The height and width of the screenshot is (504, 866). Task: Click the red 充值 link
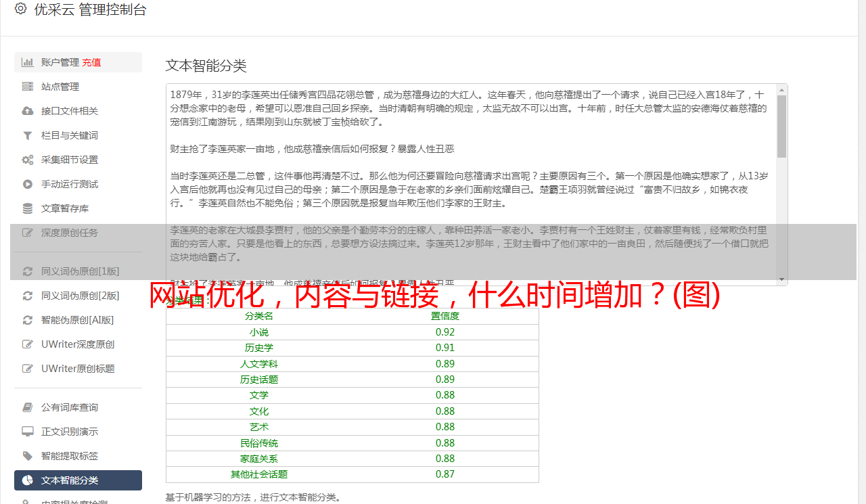click(x=91, y=62)
